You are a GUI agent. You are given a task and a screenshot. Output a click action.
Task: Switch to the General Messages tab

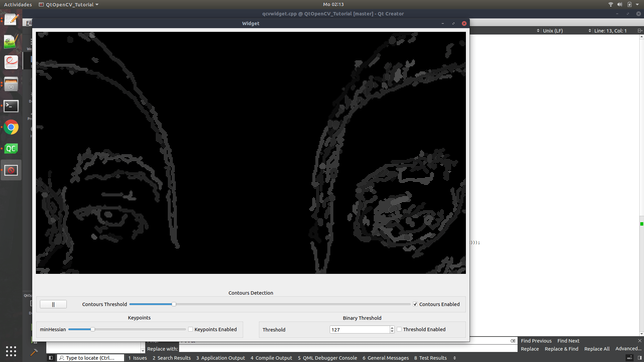(385, 358)
